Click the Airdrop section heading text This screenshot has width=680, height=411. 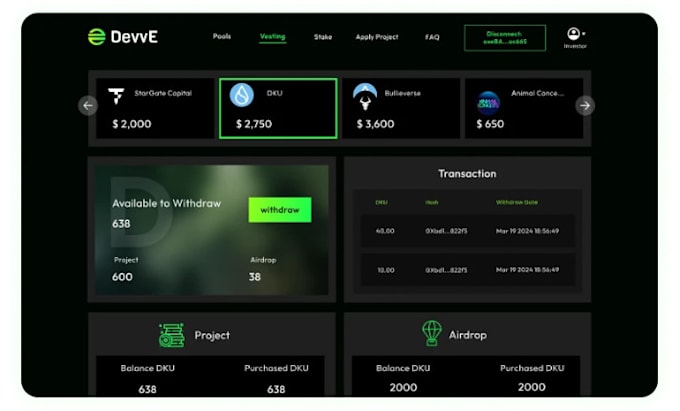[468, 335]
